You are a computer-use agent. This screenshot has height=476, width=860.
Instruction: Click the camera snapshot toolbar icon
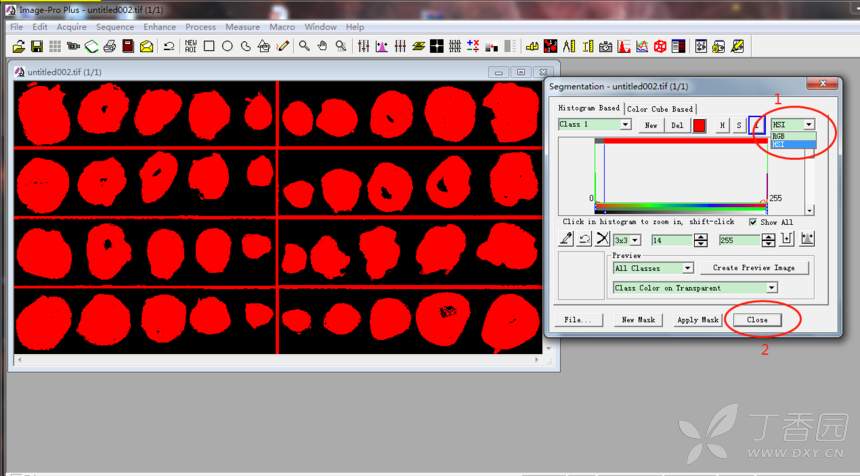pos(605,46)
